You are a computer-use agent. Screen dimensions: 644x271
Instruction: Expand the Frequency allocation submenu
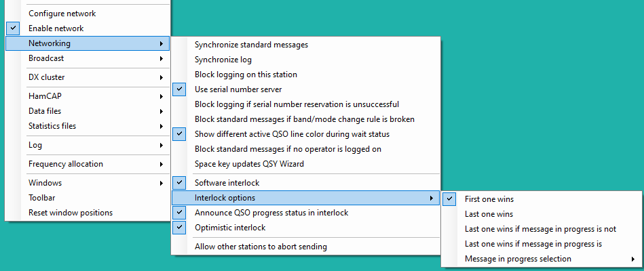(88, 164)
